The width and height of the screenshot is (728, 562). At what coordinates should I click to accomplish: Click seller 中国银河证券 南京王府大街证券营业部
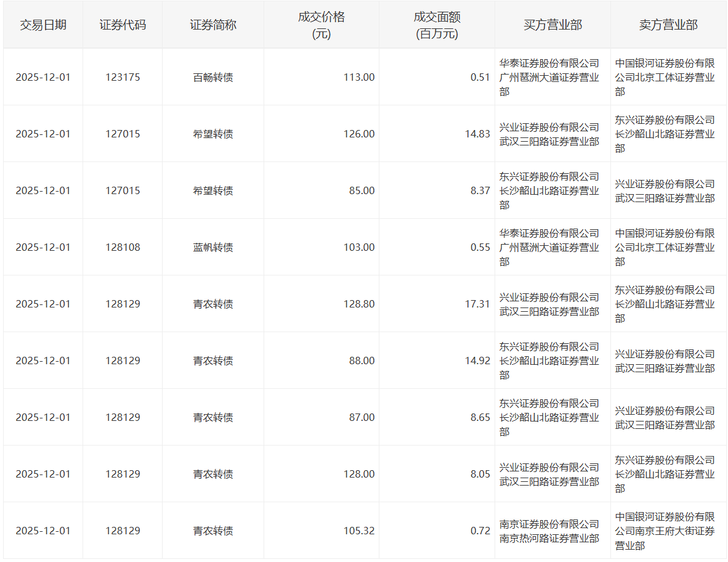point(665,531)
